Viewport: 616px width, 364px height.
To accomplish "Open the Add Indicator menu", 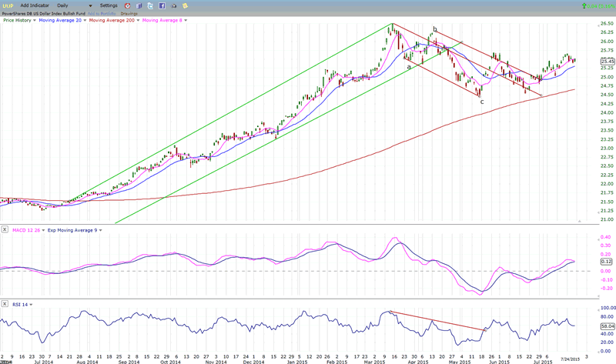I will (x=35, y=5).
